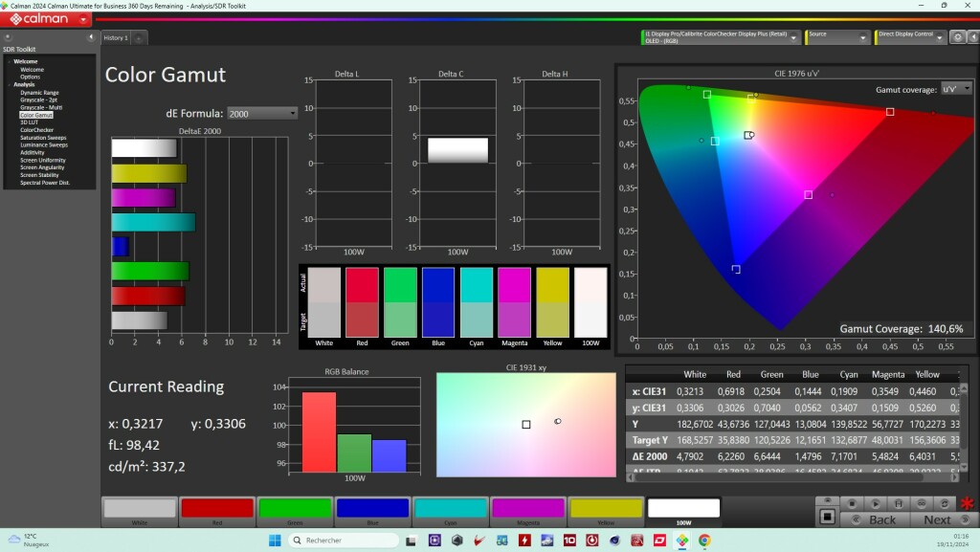Image resolution: width=980 pixels, height=552 pixels.
Task: Open the red '10' taskbar app
Action: coord(569,541)
